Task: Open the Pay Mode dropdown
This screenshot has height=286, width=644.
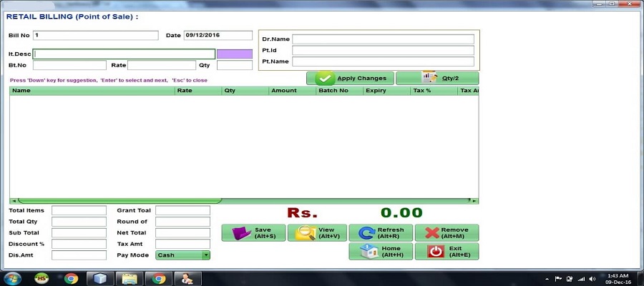Action: [x=205, y=255]
